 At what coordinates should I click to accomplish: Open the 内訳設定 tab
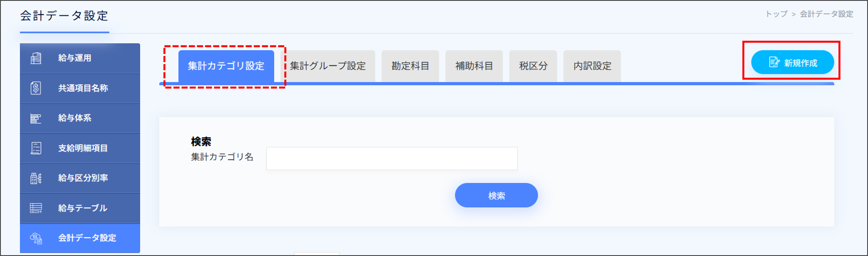[x=592, y=66]
